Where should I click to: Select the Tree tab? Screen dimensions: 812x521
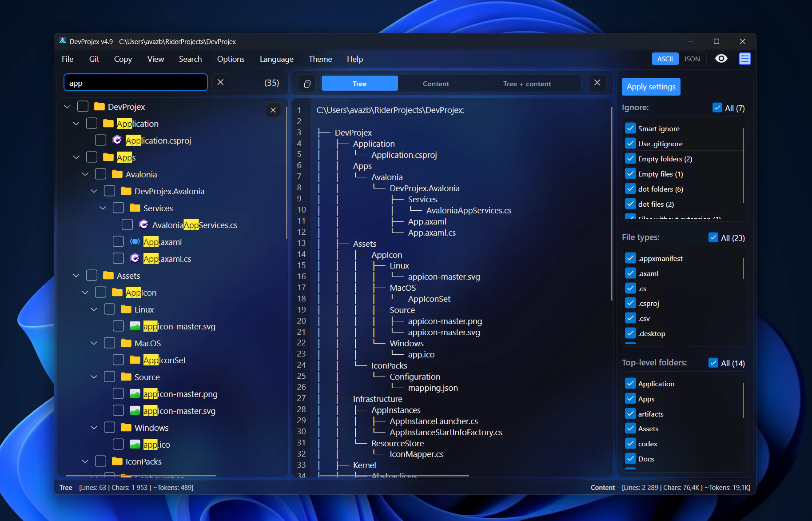359,84
